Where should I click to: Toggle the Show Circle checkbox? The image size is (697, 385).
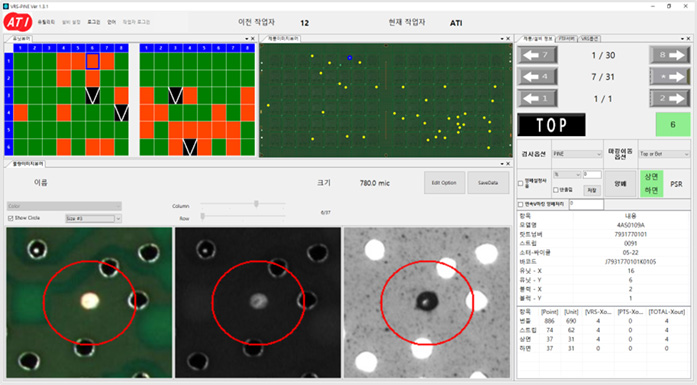click(11, 218)
